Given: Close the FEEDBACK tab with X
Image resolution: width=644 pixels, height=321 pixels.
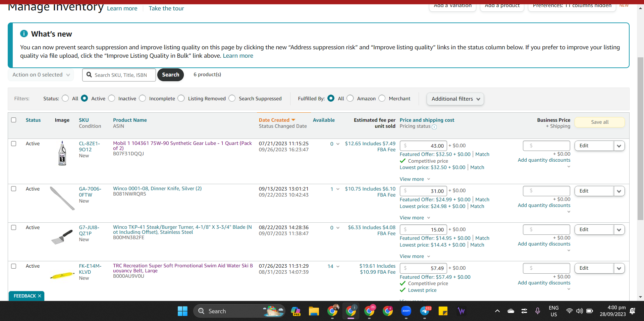Looking at the screenshot, I should coord(40,296).
